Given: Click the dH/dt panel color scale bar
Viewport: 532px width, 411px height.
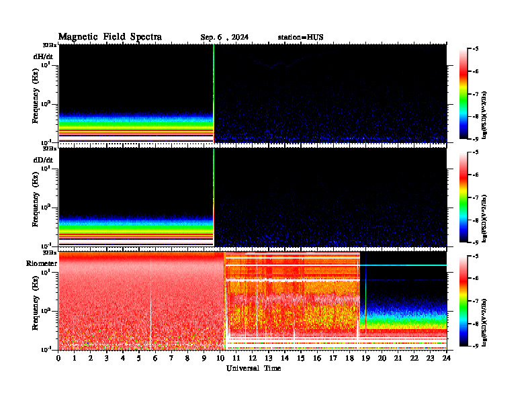Looking at the screenshot, I should point(463,93).
